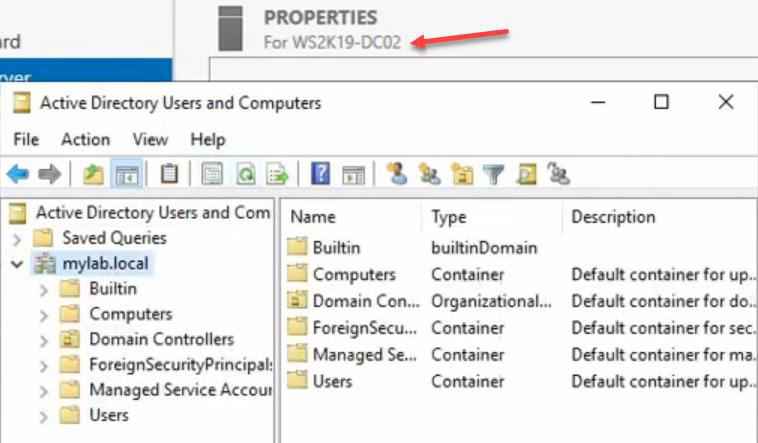Screen dimensions: 758x443
Task: Expand the ForeignSecurityPrincipals tree node
Action: (x=44, y=366)
